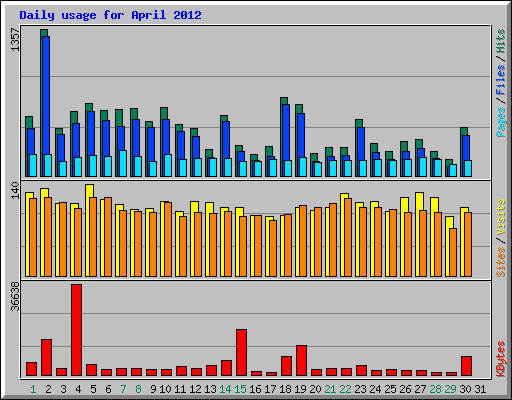Click the Sites legend label
Screen dimensions: 512x400
pyautogui.click(x=501, y=262)
